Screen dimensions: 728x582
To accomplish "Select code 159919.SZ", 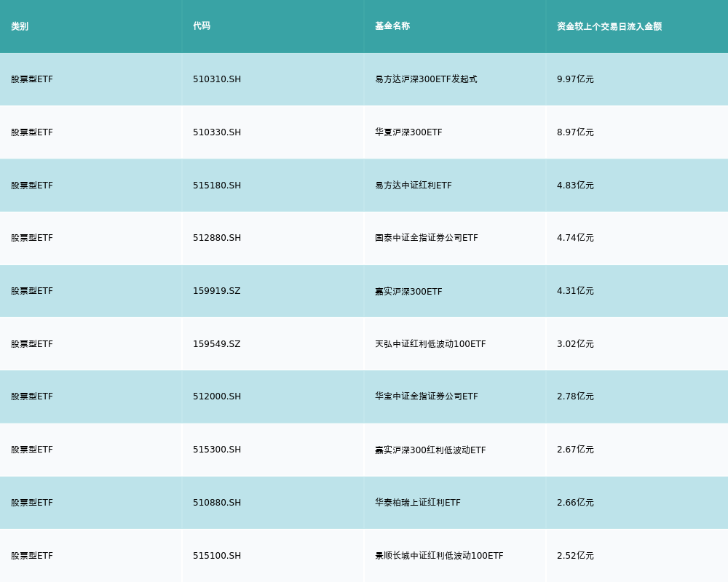I will click(217, 291).
